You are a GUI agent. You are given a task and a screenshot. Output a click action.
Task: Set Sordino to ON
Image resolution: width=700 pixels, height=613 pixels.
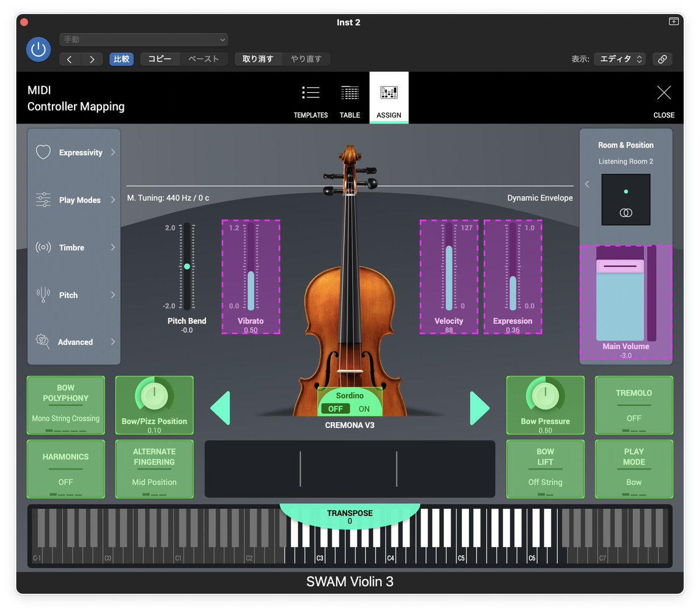pos(364,409)
